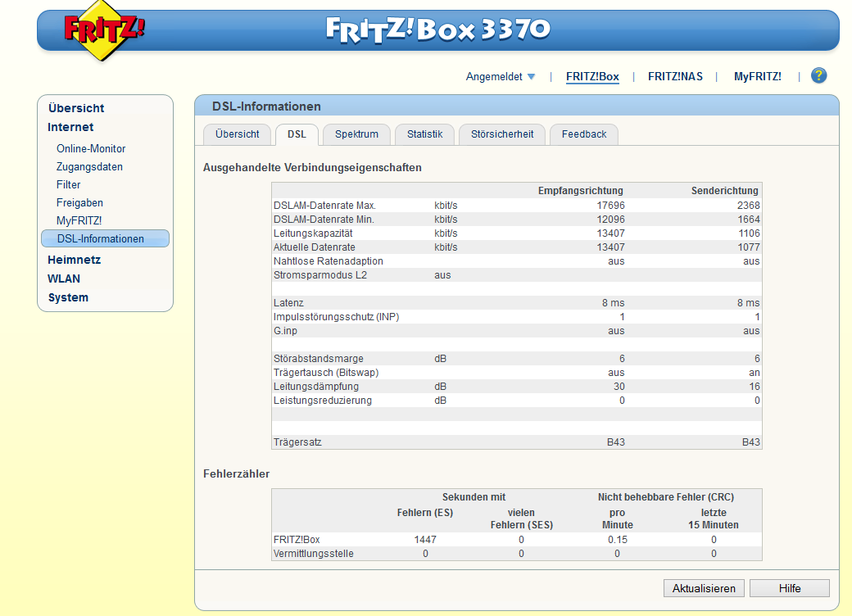This screenshot has height=616, width=852.
Task: Open Online-Monitor page
Action: coord(91,149)
